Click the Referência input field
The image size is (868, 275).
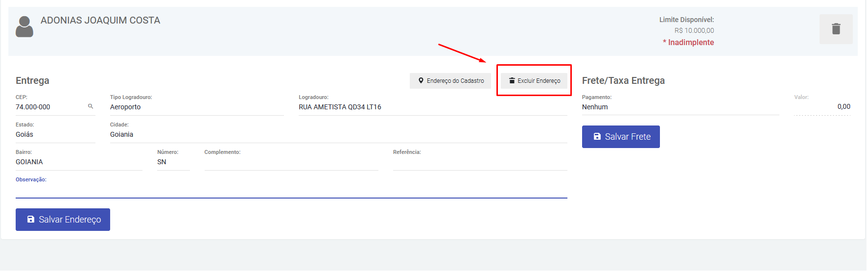[480, 162]
